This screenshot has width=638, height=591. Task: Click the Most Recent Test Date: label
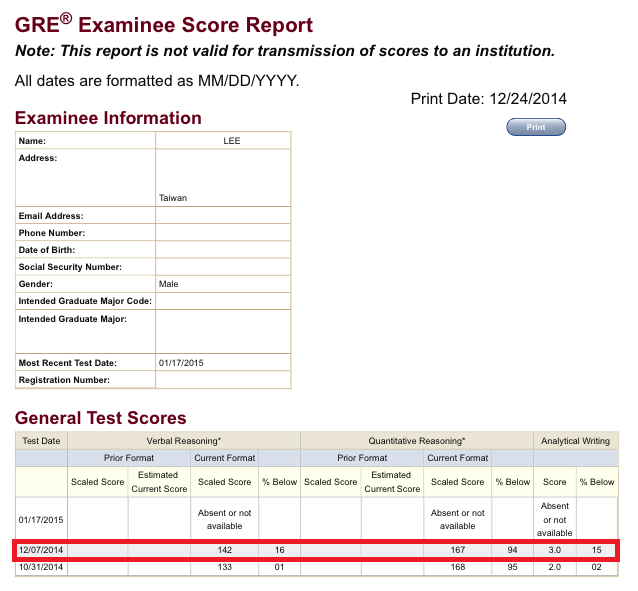point(68,363)
